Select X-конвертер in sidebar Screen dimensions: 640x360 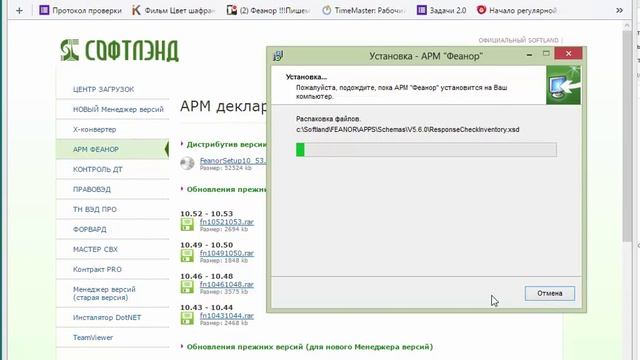pyautogui.click(x=94, y=129)
